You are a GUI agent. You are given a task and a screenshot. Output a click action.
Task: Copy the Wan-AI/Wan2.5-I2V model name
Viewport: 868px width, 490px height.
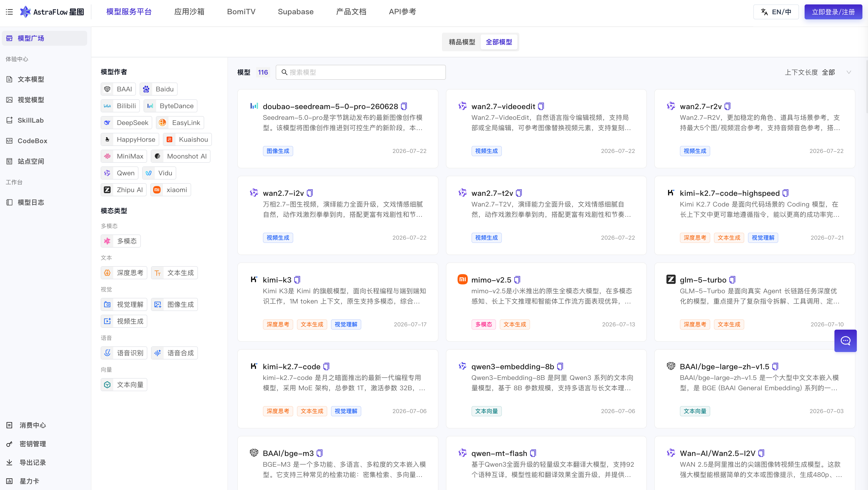click(761, 453)
